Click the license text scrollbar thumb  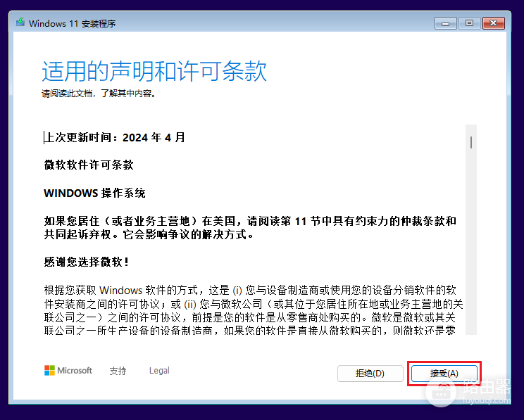[x=471, y=142]
